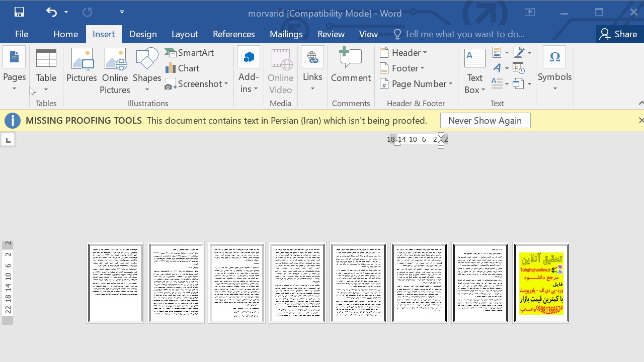Open the Shapes gallery
The width and height of the screenshot is (644, 362).
(147, 70)
